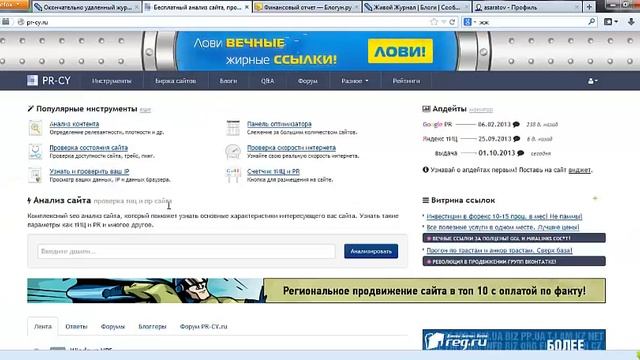640x360 pixels.
Task: Click the Панель оптимизатора icon
Action: (x=233, y=128)
